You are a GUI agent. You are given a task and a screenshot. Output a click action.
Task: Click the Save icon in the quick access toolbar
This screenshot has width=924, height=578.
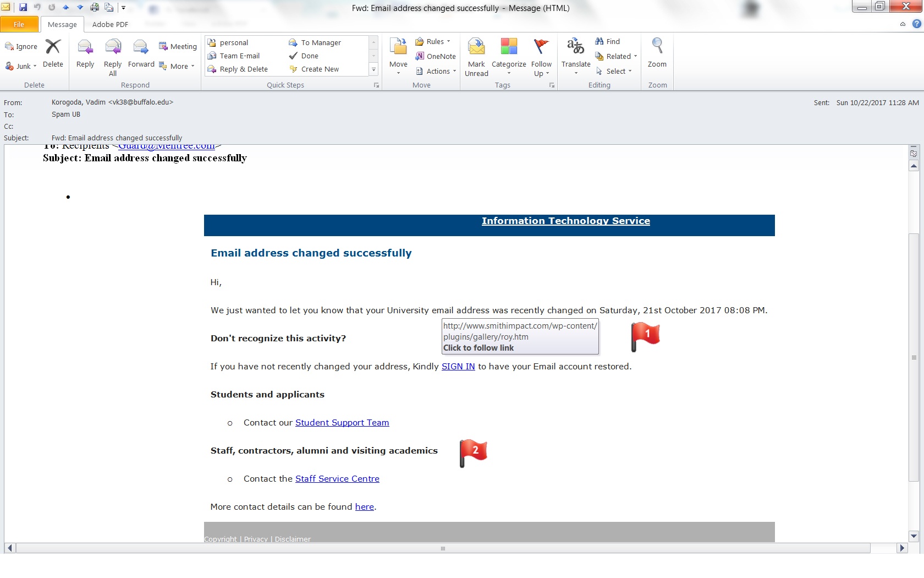23,8
